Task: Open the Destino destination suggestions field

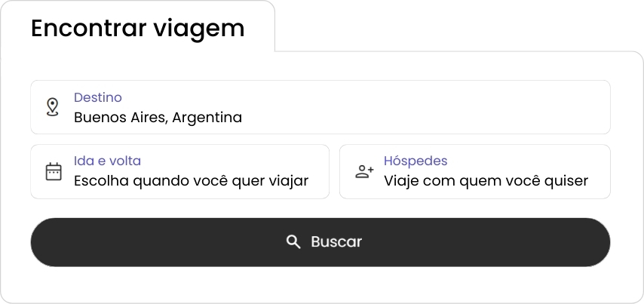Action: tap(320, 107)
